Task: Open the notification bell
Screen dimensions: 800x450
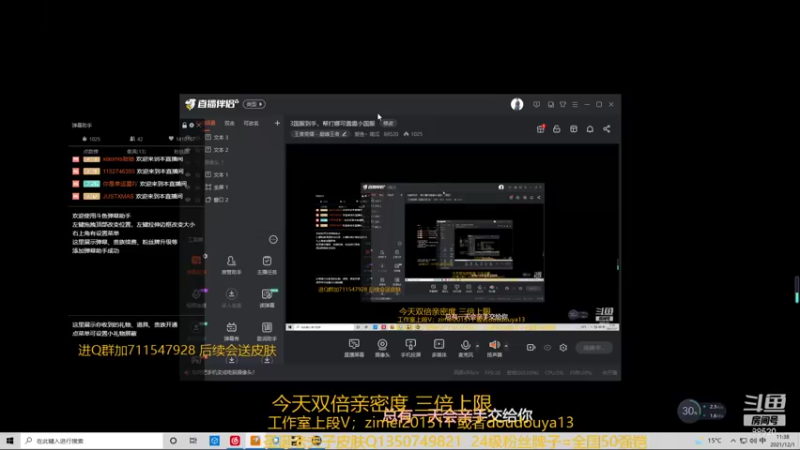Action: click(x=590, y=129)
